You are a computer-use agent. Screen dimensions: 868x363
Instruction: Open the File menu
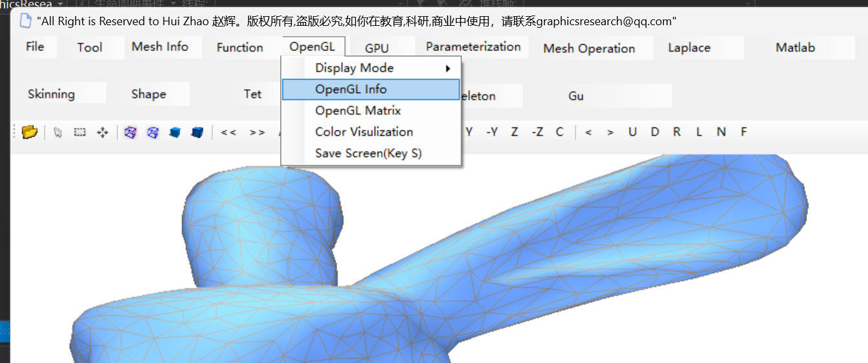click(35, 47)
